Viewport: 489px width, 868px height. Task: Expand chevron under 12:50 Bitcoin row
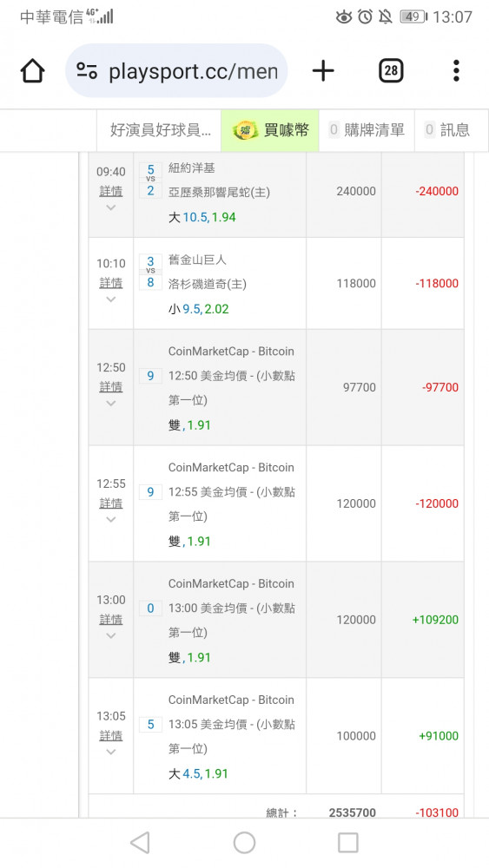[111, 404]
